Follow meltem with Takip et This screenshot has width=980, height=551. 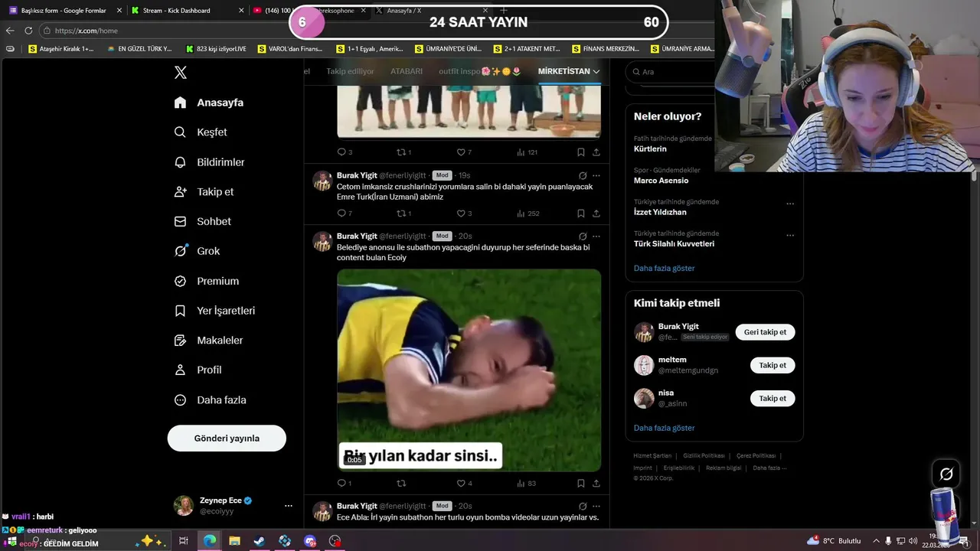point(773,365)
